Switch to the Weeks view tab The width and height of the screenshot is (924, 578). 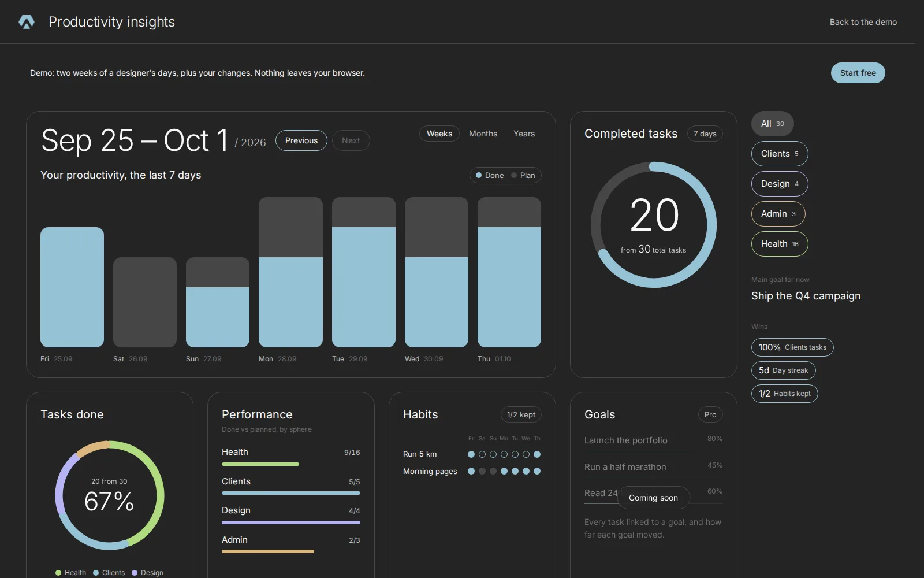pyautogui.click(x=439, y=134)
